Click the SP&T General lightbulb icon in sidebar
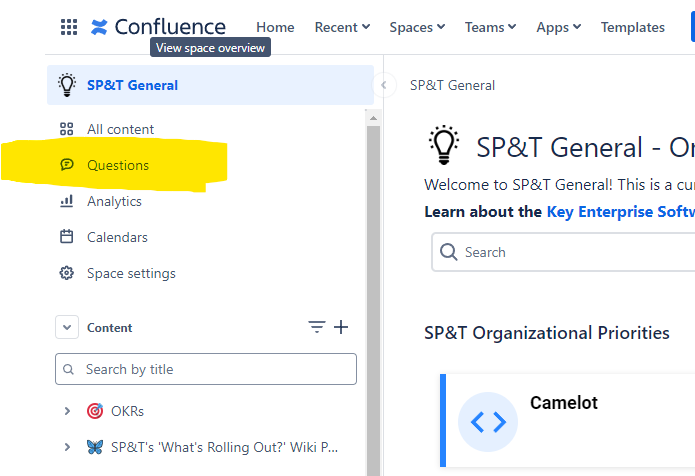The width and height of the screenshot is (695, 476). 67,85
